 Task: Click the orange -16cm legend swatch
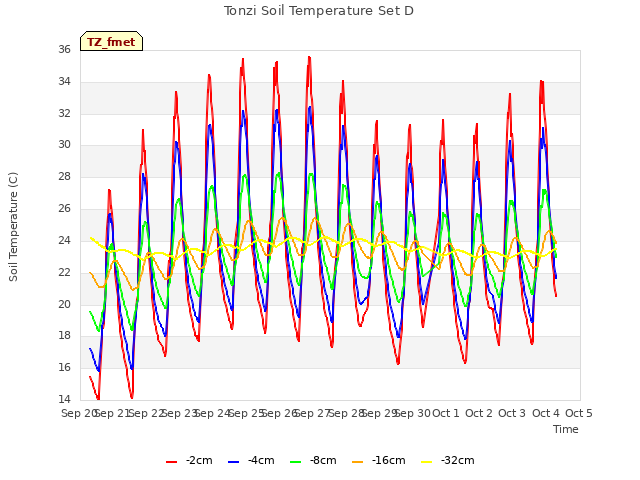click(x=358, y=462)
